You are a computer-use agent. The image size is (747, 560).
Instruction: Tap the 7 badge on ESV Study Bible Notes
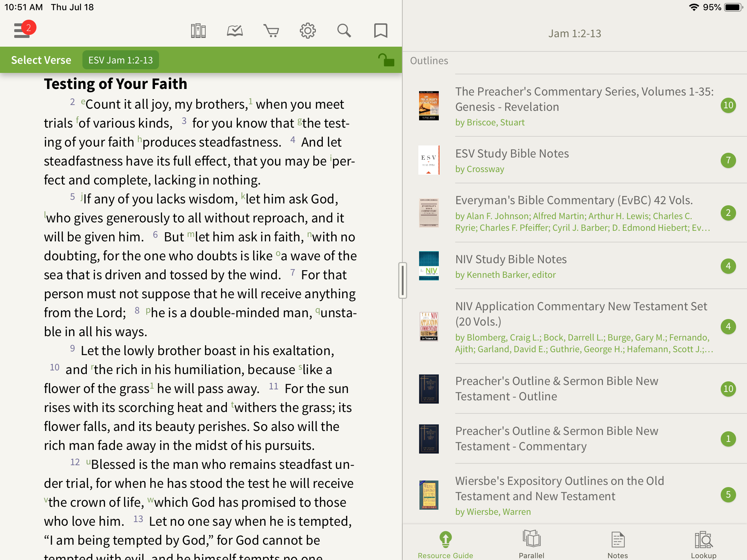click(728, 160)
